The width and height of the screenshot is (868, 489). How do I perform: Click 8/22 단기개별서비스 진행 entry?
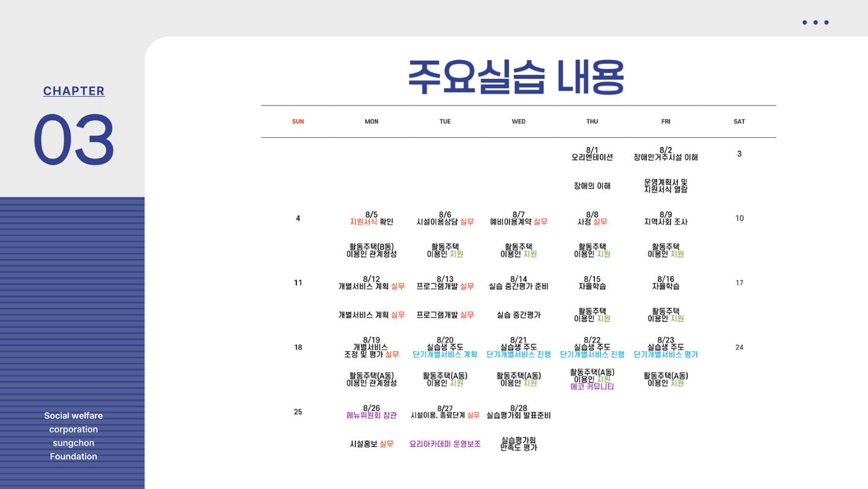[x=592, y=348]
